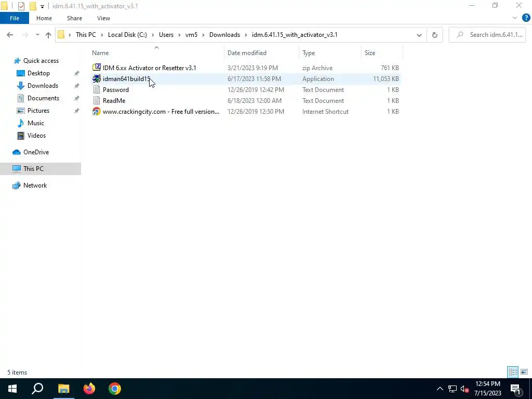Open Network in the navigation pane
The height and width of the screenshot is (399, 532).
coord(35,185)
